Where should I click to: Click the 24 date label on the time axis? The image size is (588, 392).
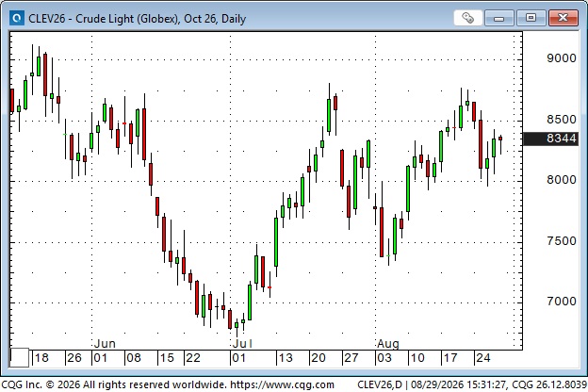coord(483,358)
